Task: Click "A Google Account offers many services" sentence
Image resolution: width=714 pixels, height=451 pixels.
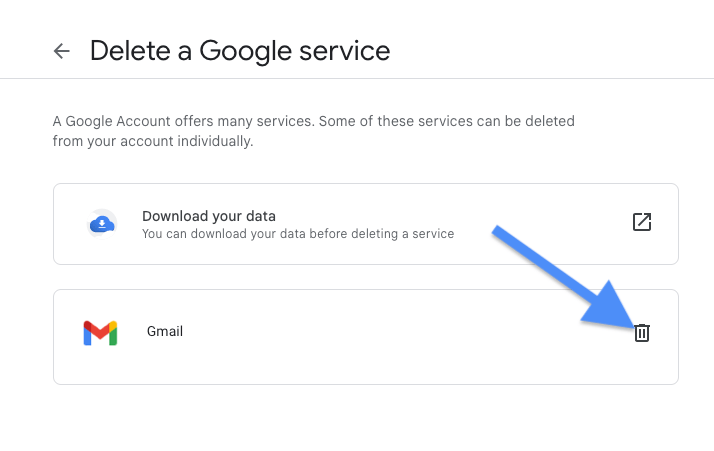Action: point(184,121)
